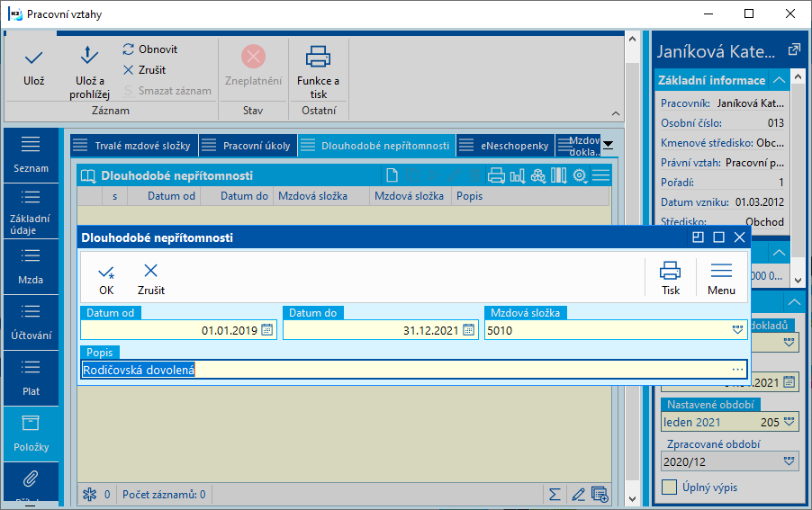Open Janíková preview in new window
This screenshot has width=812, height=510.
click(x=794, y=50)
